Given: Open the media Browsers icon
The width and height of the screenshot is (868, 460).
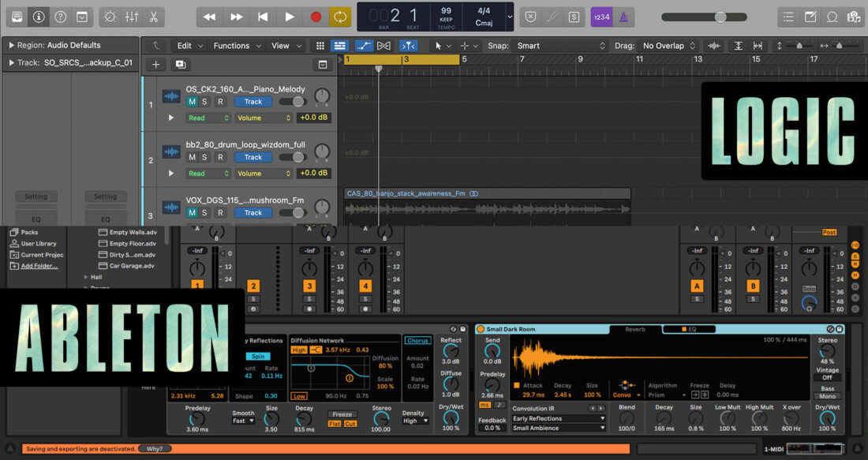Looking at the screenshot, I should click(x=854, y=17).
